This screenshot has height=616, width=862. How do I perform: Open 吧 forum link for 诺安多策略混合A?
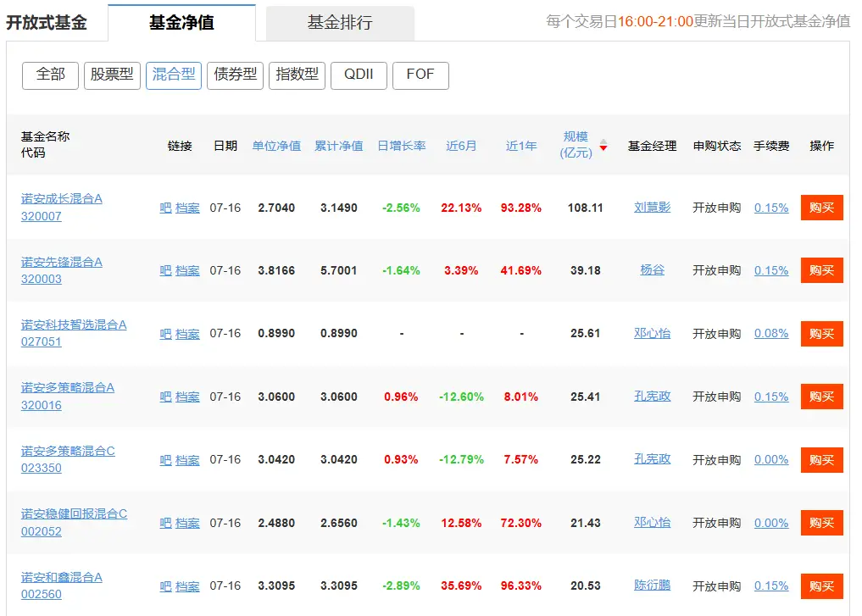pyautogui.click(x=165, y=397)
